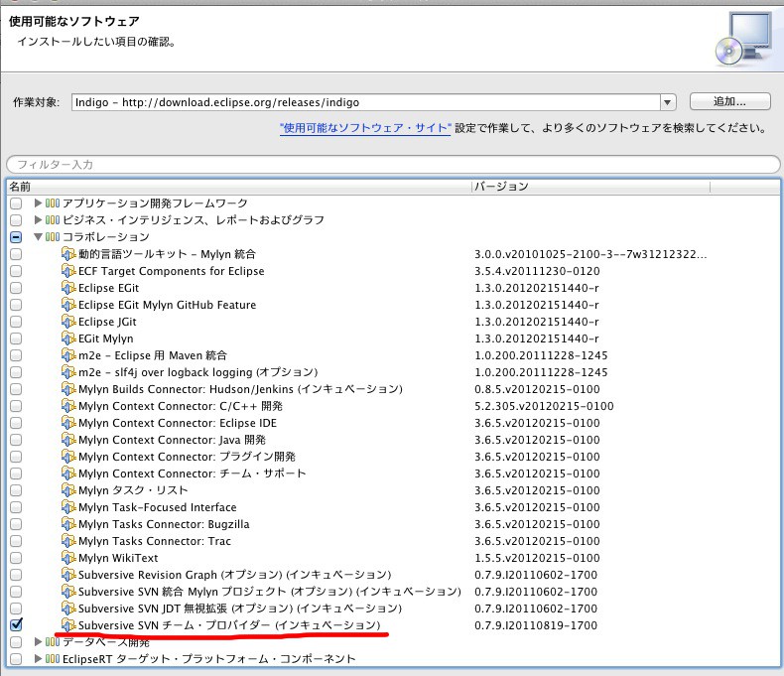Click version 5.2.305.v20120215-0100
Viewport: 784px width, 676px height.
[544, 406]
